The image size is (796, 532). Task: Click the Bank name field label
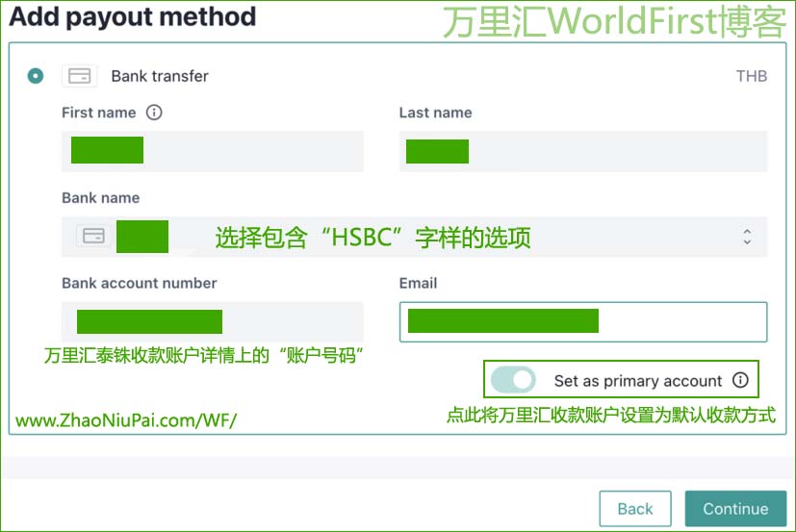(100, 197)
